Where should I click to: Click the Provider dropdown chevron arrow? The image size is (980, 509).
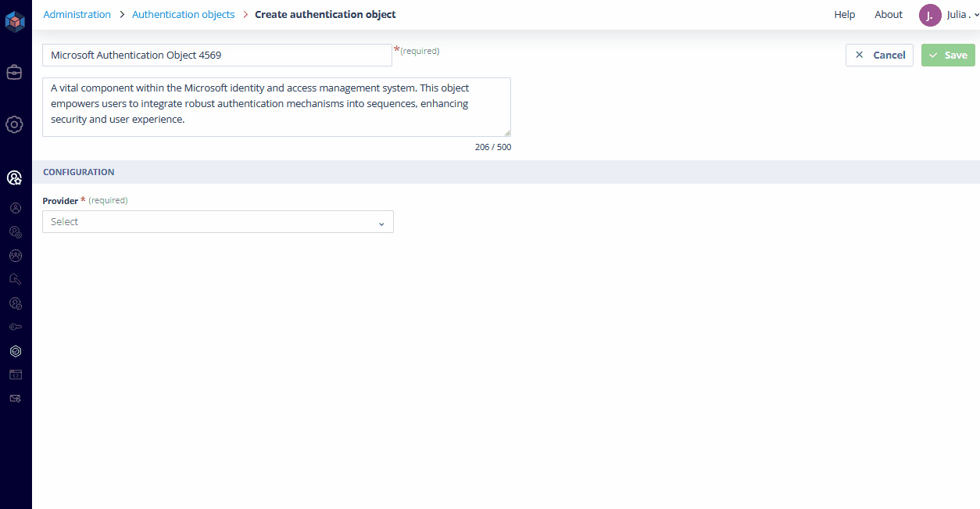click(x=381, y=224)
